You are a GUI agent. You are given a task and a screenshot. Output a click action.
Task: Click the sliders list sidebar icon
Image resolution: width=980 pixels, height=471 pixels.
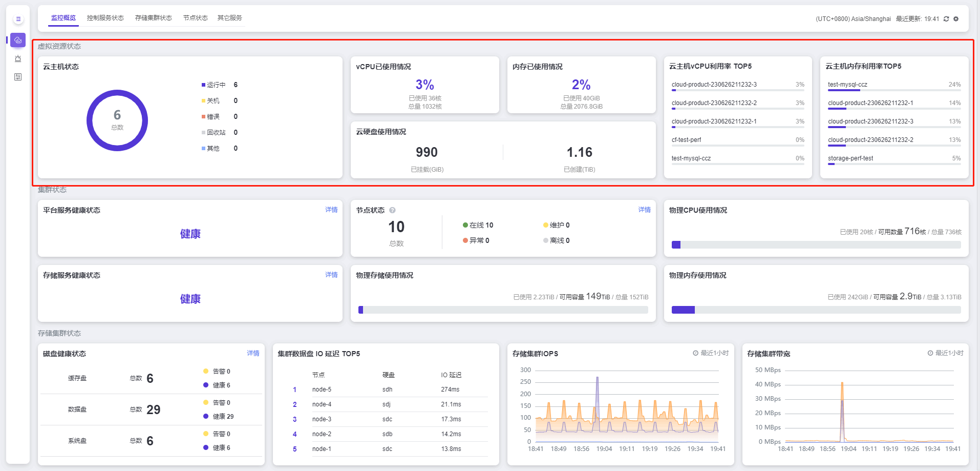point(18,77)
